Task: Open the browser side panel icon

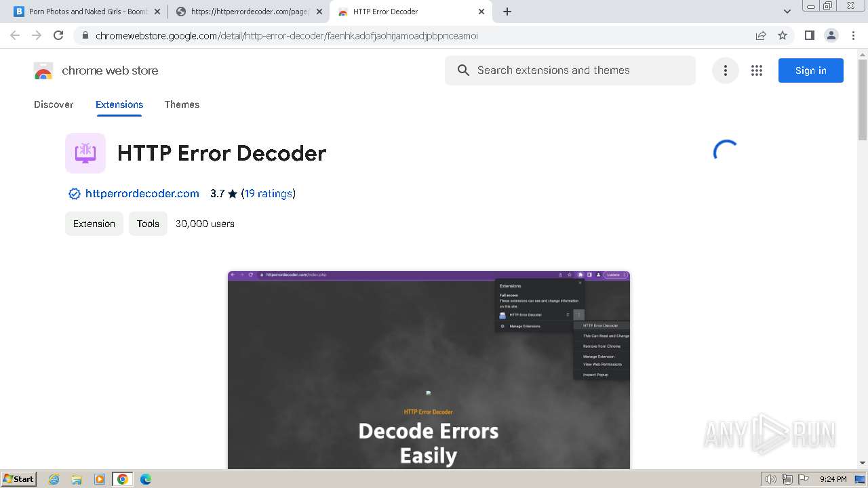Action: [809, 35]
